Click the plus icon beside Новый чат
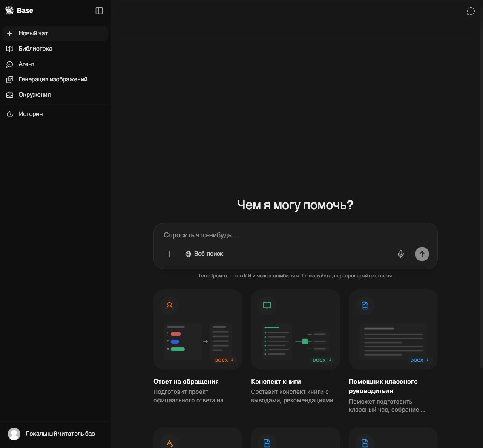 point(9,33)
